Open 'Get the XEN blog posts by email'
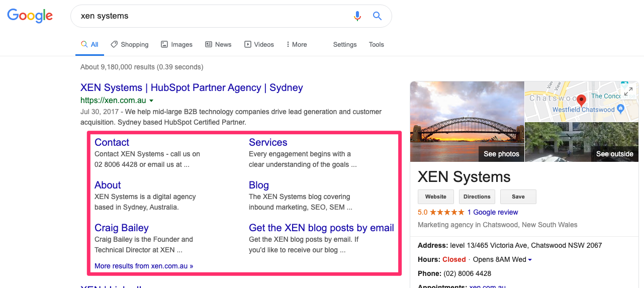Image resolution: width=644 pixels, height=288 pixels. coord(321,228)
